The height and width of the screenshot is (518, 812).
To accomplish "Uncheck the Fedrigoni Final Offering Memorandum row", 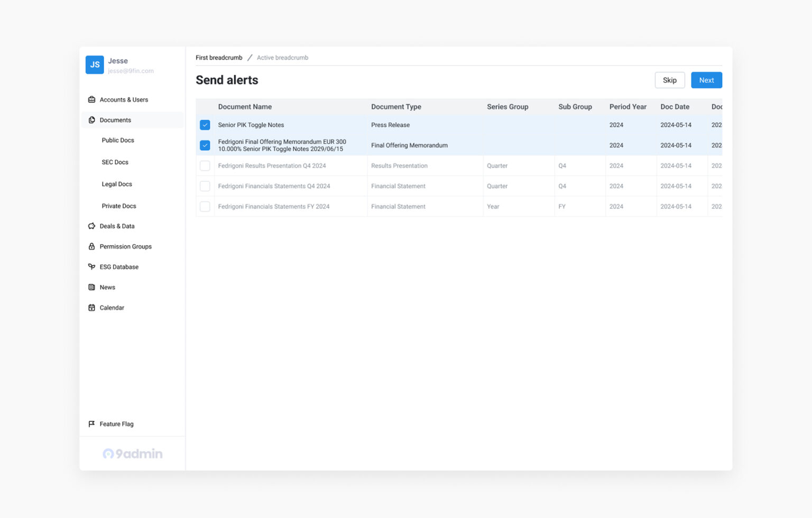I will click(205, 145).
